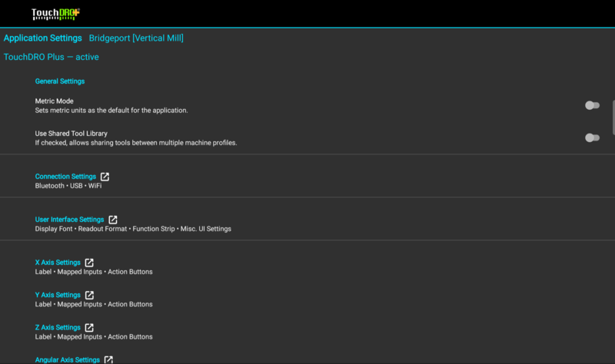
Task: Click the TouchDRO+ logo in header
Action: tap(55, 14)
